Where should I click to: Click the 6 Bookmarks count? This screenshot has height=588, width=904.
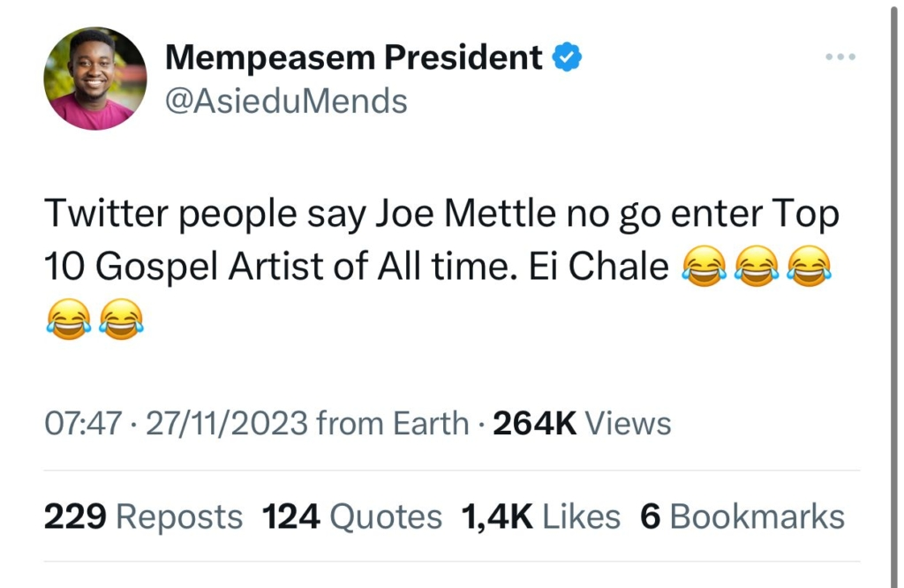click(x=742, y=516)
